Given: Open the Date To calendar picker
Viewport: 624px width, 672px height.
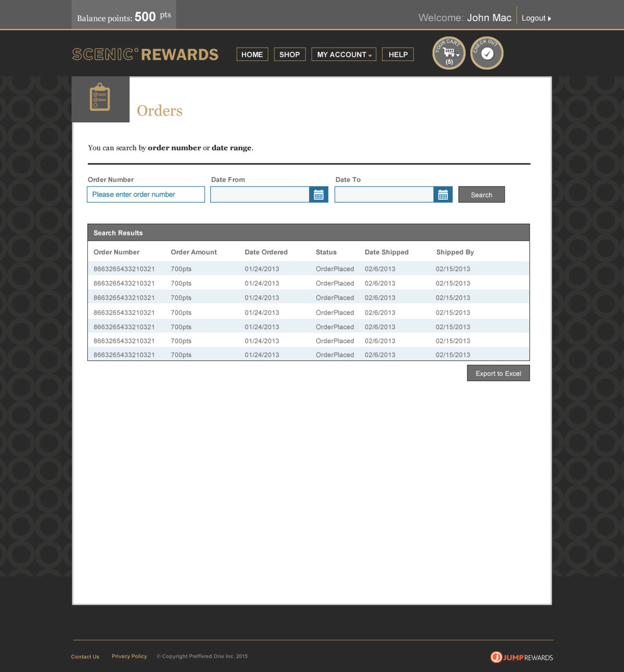Looking at the screenshot, I should tap(443, 195).
